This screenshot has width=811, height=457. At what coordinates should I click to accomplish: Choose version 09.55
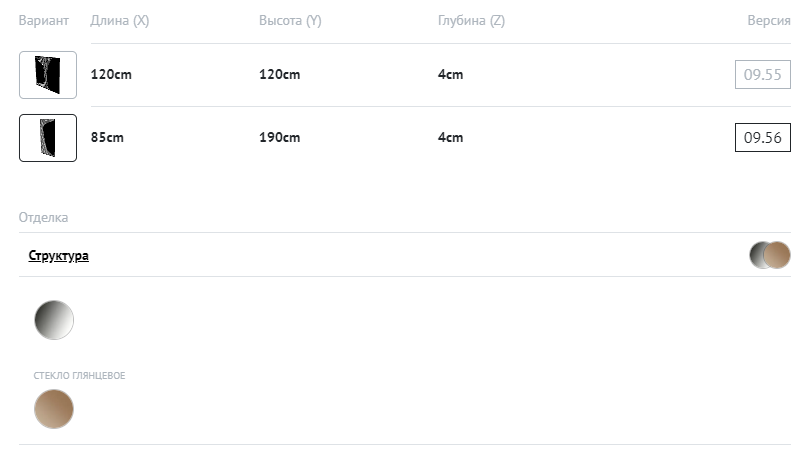click(762, 75)
